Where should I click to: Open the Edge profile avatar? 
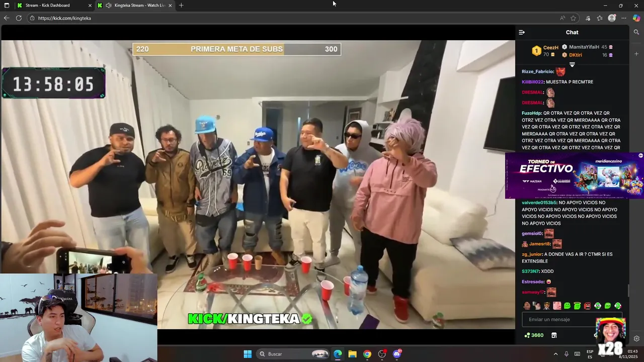(x=612, y=18)
